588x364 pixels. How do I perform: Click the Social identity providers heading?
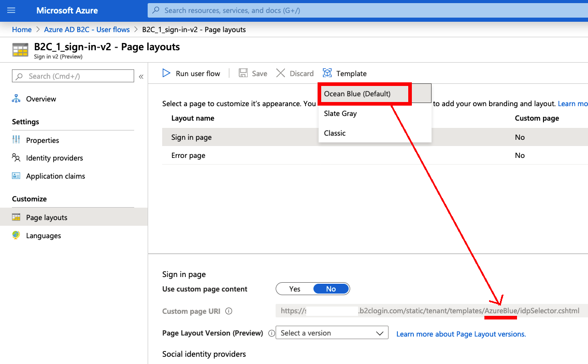[x=204, y=354]
